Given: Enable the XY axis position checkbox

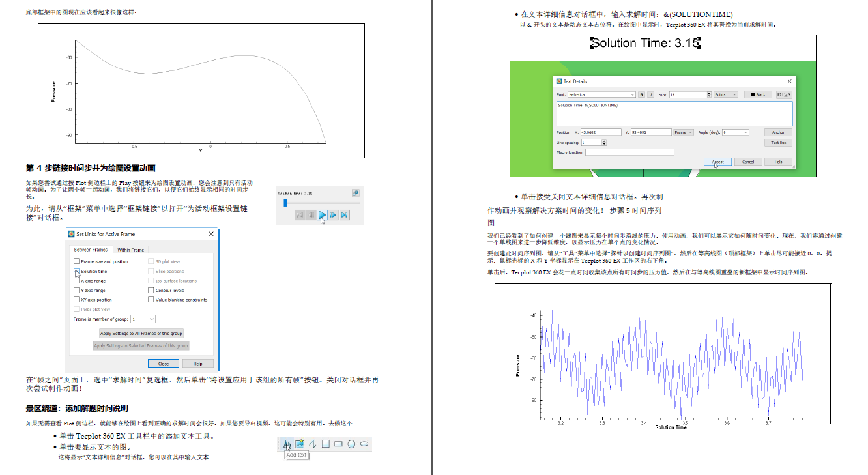Looking at the screenshot, I should 76,300.
